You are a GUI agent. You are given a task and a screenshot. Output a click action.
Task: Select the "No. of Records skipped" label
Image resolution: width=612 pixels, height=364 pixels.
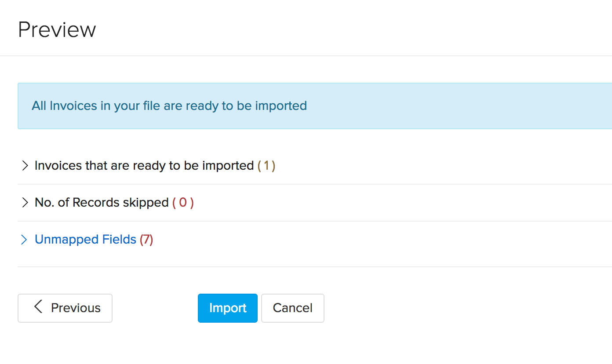point(102,203)
